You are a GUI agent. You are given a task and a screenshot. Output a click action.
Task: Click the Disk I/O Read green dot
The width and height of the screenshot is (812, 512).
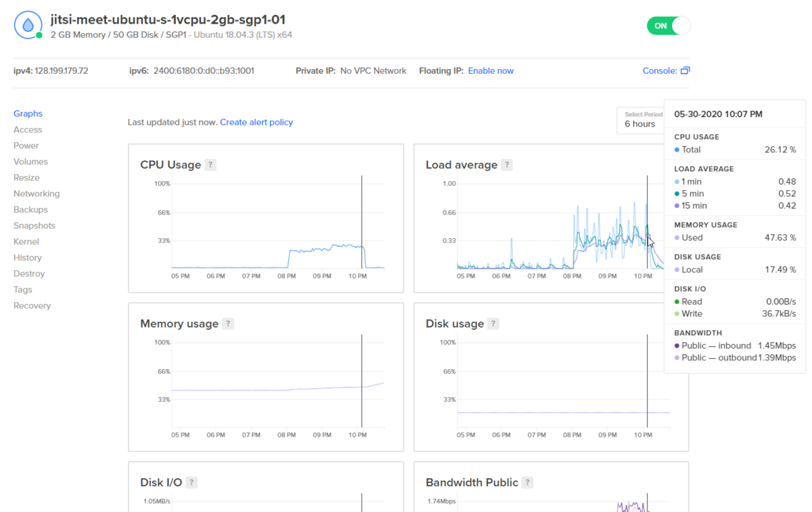point(677,302)
